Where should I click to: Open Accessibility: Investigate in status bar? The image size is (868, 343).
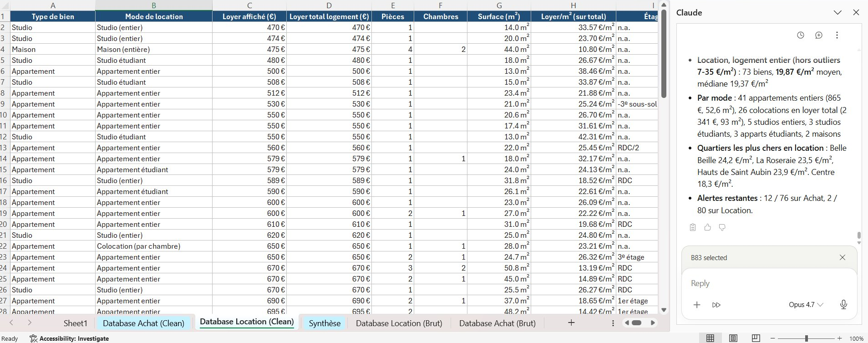point(69,338)
